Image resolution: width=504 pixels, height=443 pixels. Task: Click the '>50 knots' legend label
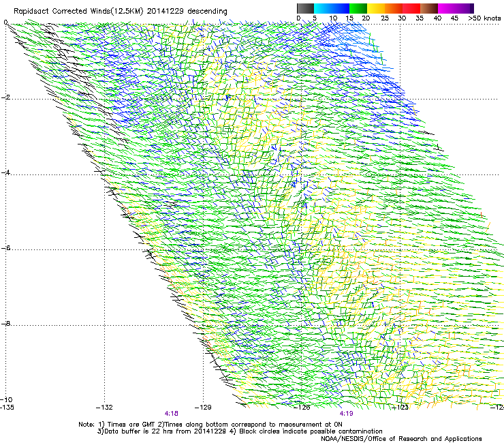[484, 18]
